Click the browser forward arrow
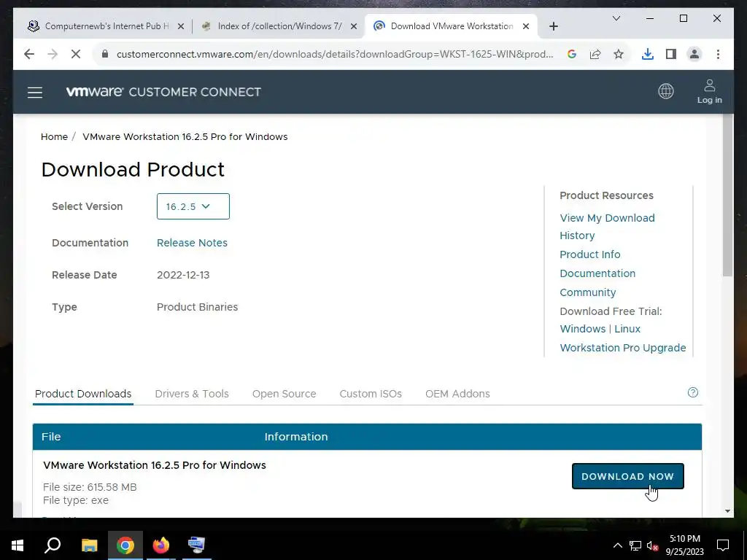 pyautogui.click(x=53, y=54)
